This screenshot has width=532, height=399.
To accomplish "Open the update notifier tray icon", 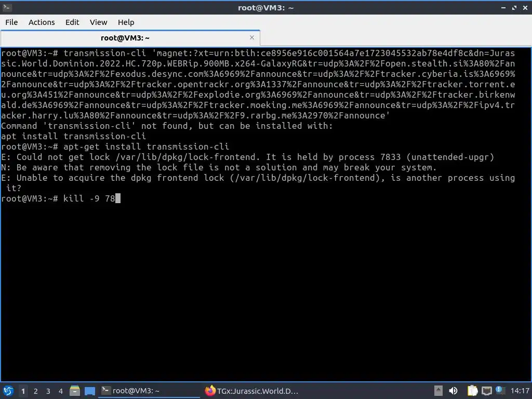I will 499,390.
